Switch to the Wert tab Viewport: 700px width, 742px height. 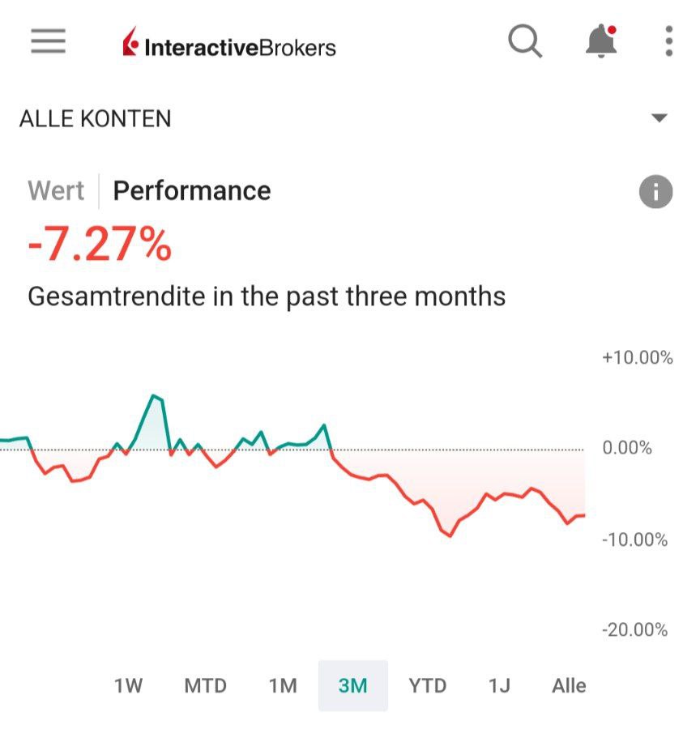(56, 191)
